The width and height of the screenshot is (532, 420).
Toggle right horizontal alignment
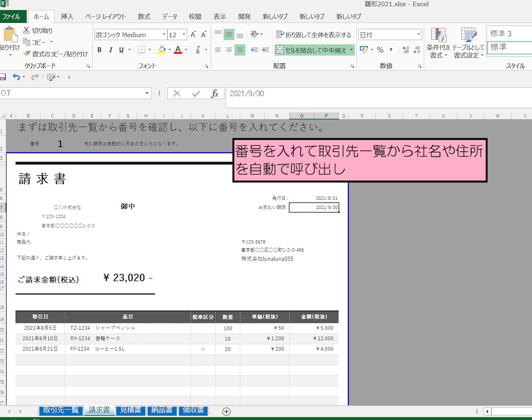point(240,50)
